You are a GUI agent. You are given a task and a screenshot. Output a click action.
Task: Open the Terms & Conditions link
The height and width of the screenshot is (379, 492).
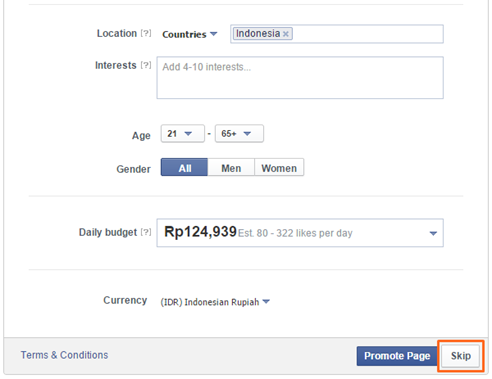point(64,355)
